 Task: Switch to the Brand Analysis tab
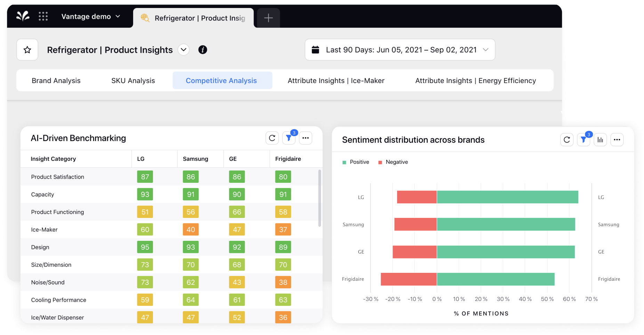click(x=56, y=81)
